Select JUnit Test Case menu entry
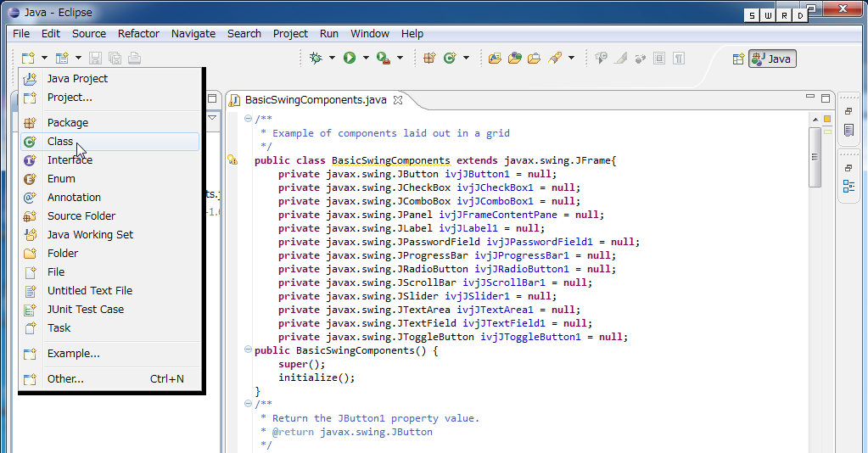The image size is (868, 453). point(85,309)
